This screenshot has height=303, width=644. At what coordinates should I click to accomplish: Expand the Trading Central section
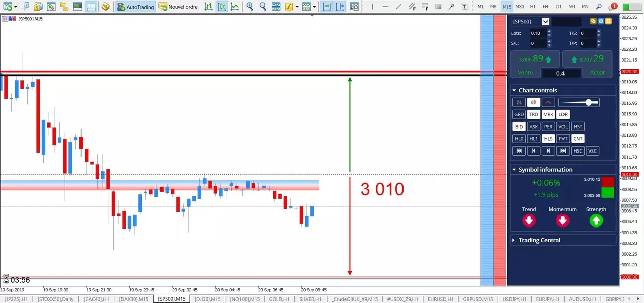pyautogui.click(x=514, y=240)
